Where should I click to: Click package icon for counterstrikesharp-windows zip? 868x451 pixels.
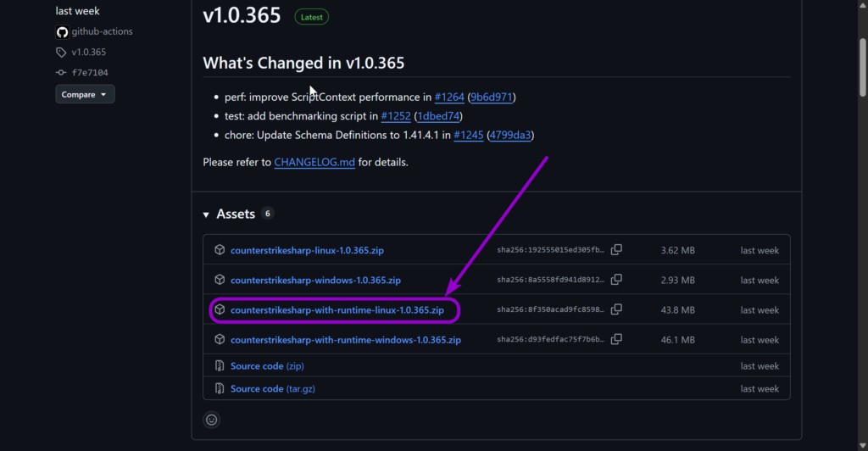point(220,280)
